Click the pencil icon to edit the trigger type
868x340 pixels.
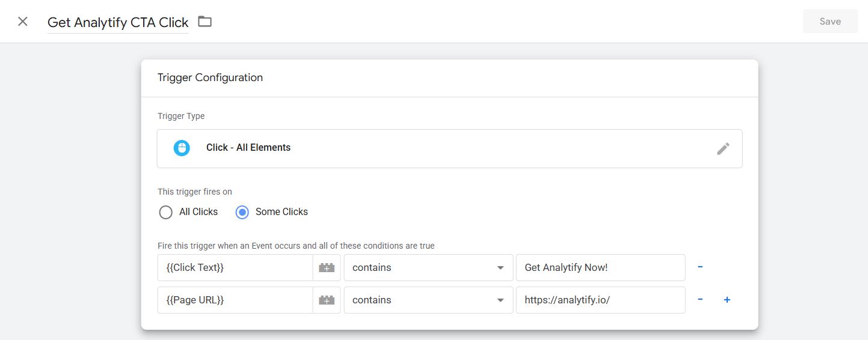click(x=723, y=148)
